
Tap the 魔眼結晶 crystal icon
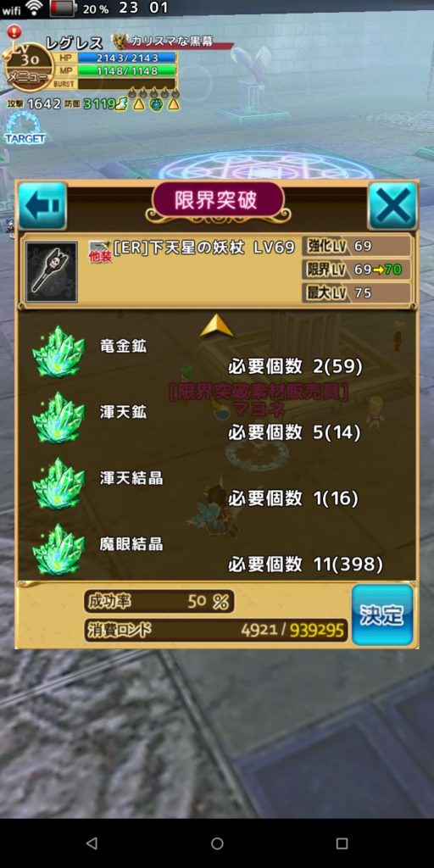[58, 549]
